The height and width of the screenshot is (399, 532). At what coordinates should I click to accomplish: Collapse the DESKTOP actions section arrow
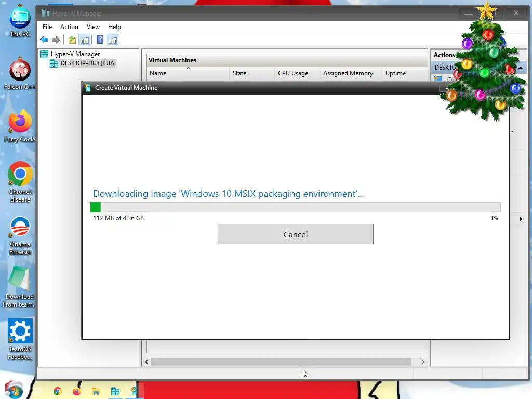[521, 68]
